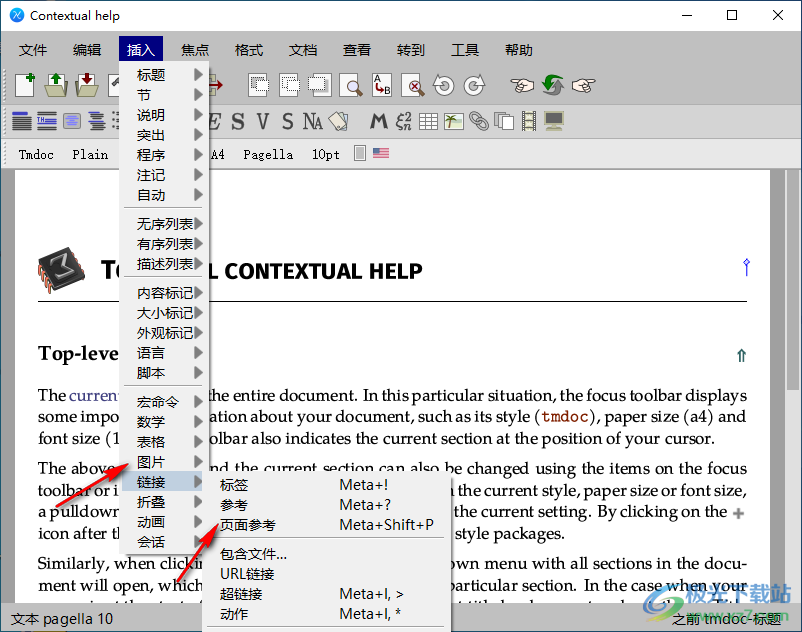
Task: Expand the 折叠 submenu
Action: click(164, 502)
